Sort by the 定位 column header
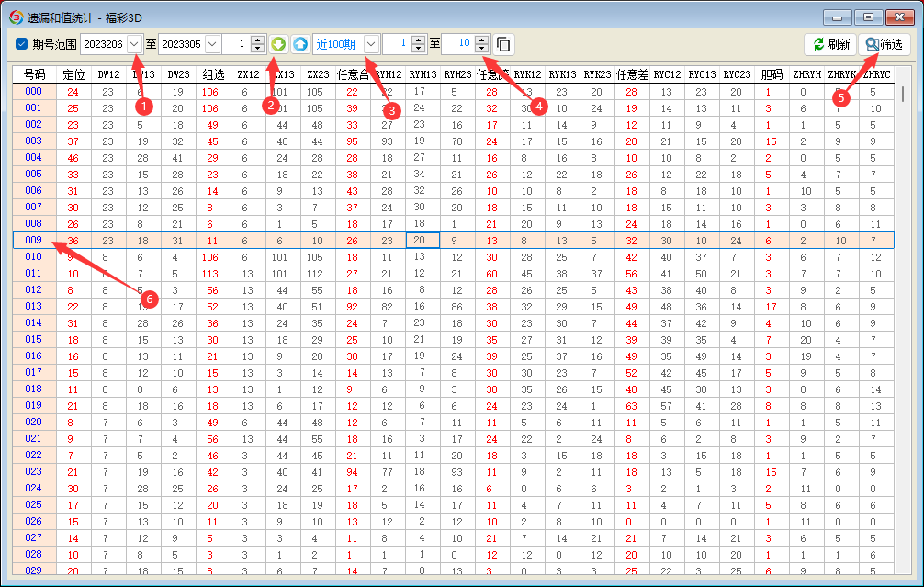This screenshot has width=924, height=587. tap(73, 74)
